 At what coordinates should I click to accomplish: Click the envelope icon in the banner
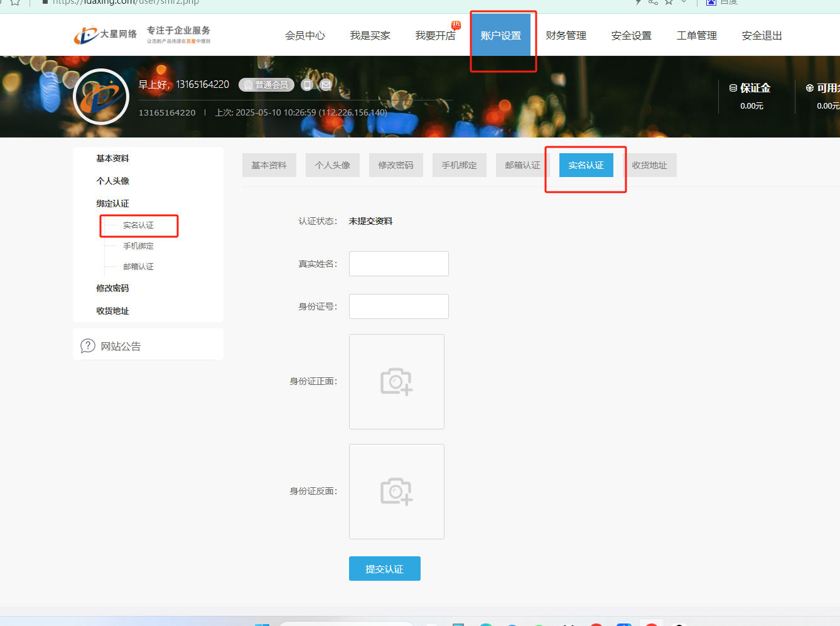click(x=326, y=85)
